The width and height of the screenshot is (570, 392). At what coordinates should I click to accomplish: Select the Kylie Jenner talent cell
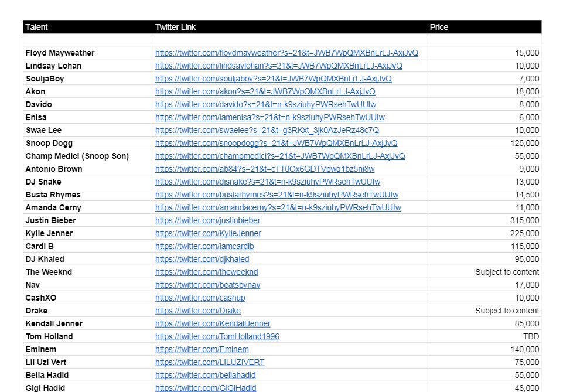click(88, 233)
